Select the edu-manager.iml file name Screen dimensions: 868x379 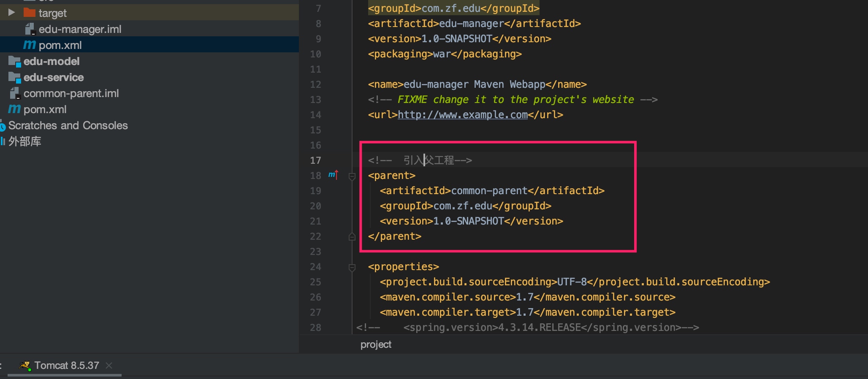(80, 29)
